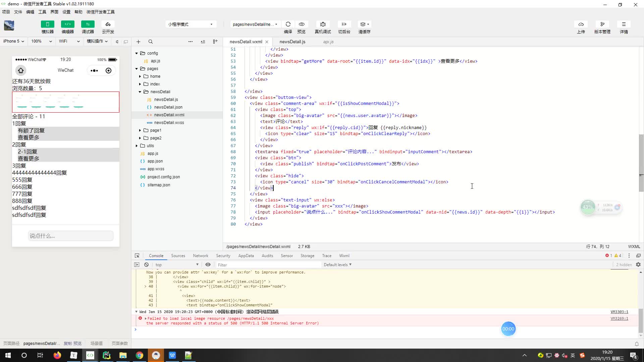Image resolution: width=644 pixels, height=362 pixels.
Task: Click the Switch to background icon
Action: [344, 24]
